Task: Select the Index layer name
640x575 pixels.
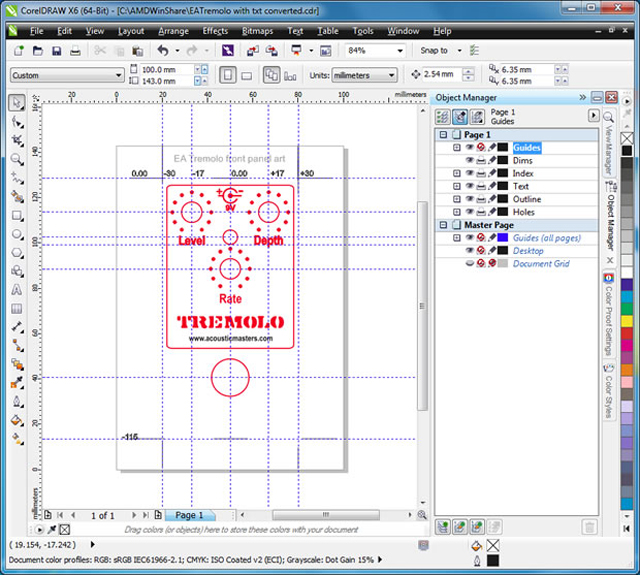Action: click(x=523, y=173)
